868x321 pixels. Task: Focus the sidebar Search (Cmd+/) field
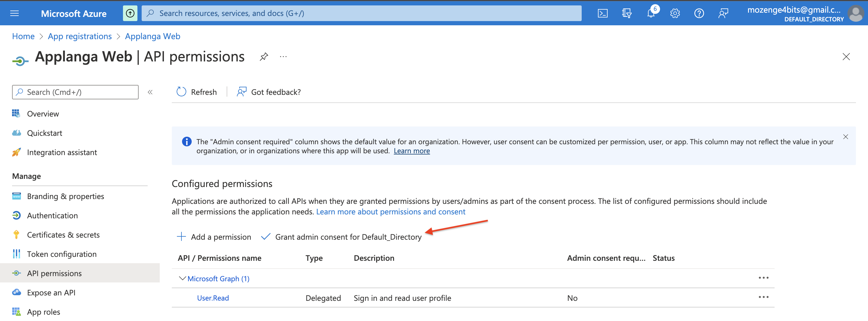75,92
